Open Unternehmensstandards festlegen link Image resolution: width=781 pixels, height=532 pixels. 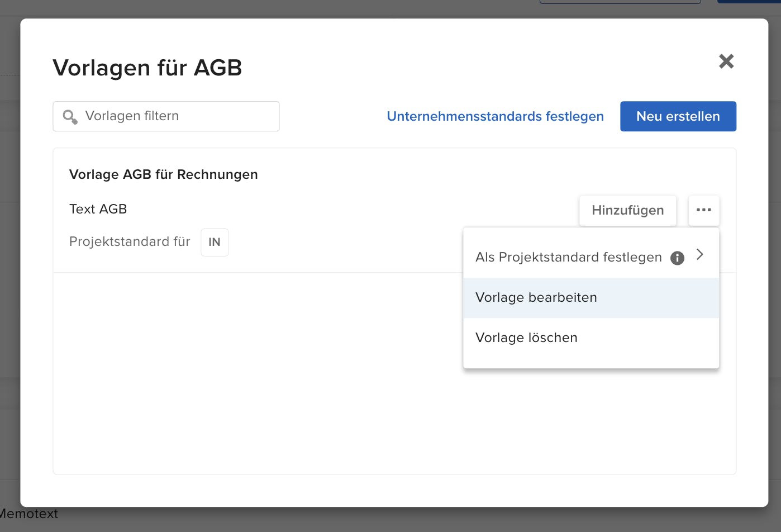pos(495,116)
